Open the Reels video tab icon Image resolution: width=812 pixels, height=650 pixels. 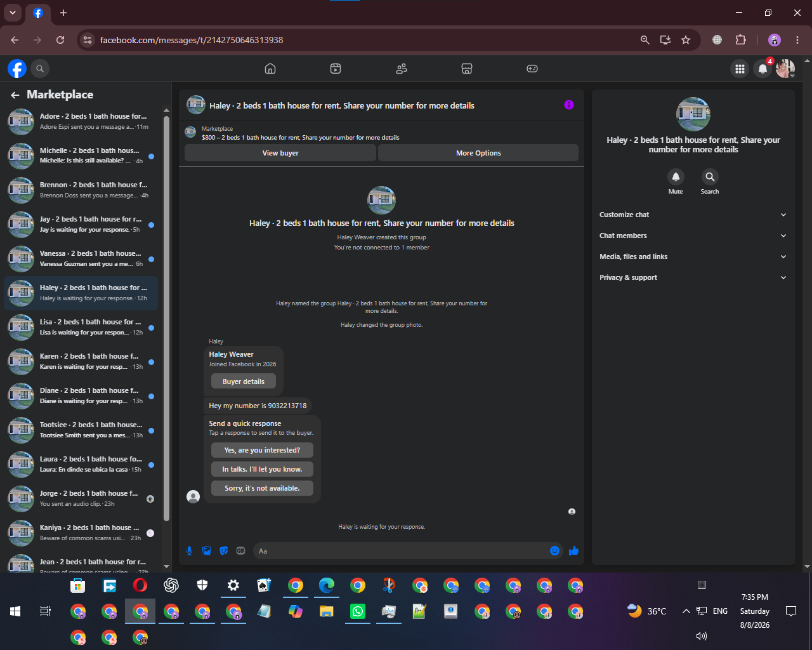336,69
